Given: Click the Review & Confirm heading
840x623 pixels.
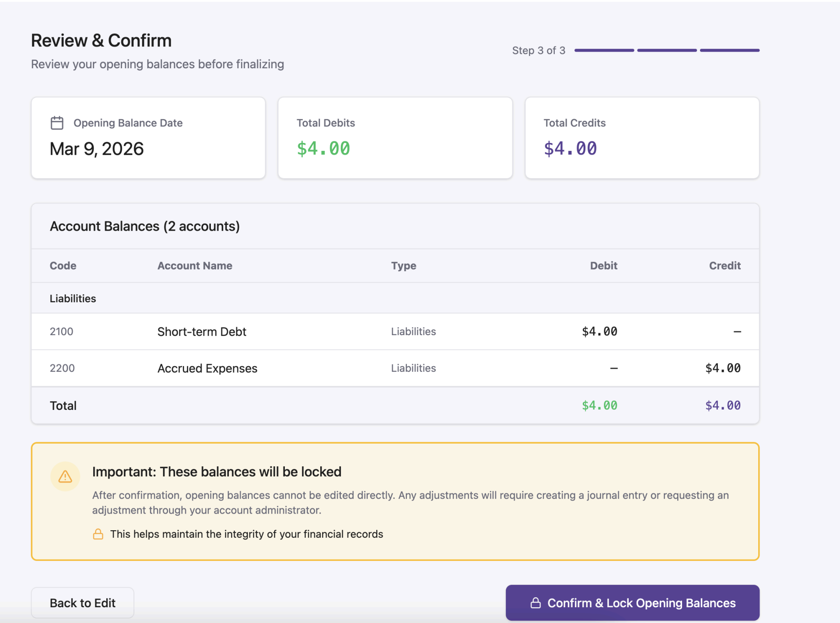Looking at the screenshot, I should click(x=101, y=40).
